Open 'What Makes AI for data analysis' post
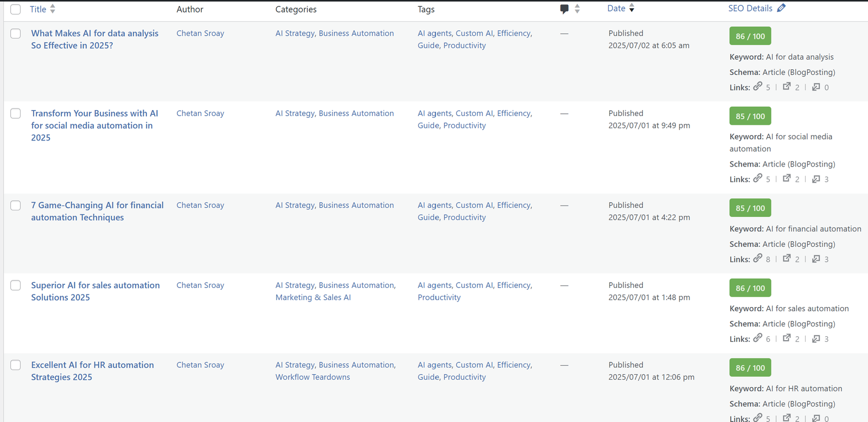Screen dimensions: 868x422 click(95, 40)
